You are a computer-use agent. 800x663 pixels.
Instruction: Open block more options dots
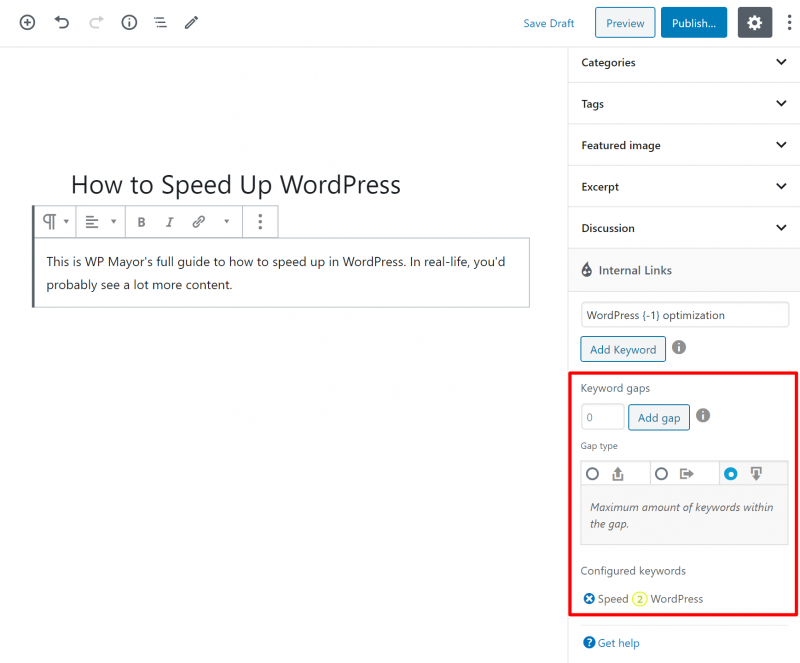tap(260, 222)
